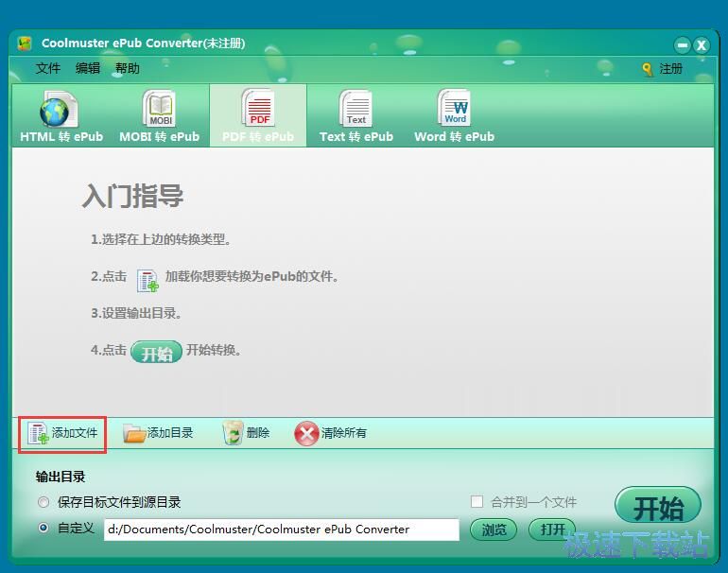Open the 注册 register key option
Screen dimensions: 728x573
coord(663,69)
